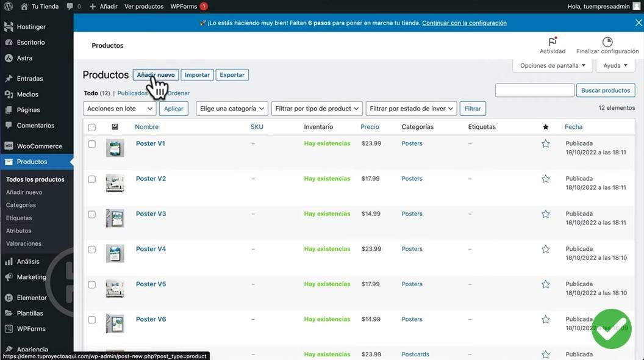Image resolution: width=644 pixels, height=360 pixels.
Task: Open the Poster V6 thumbnail image
Action: (x=115, y=324)
